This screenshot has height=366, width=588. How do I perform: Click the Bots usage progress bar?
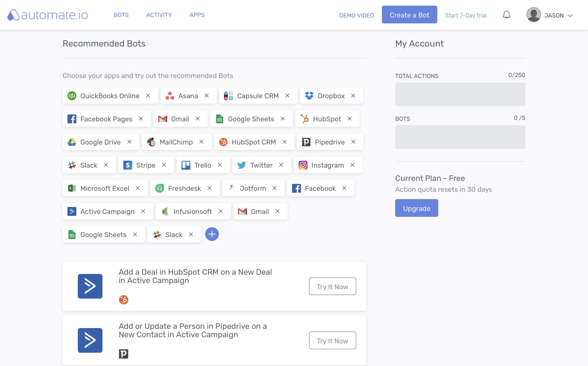point(460,137)
